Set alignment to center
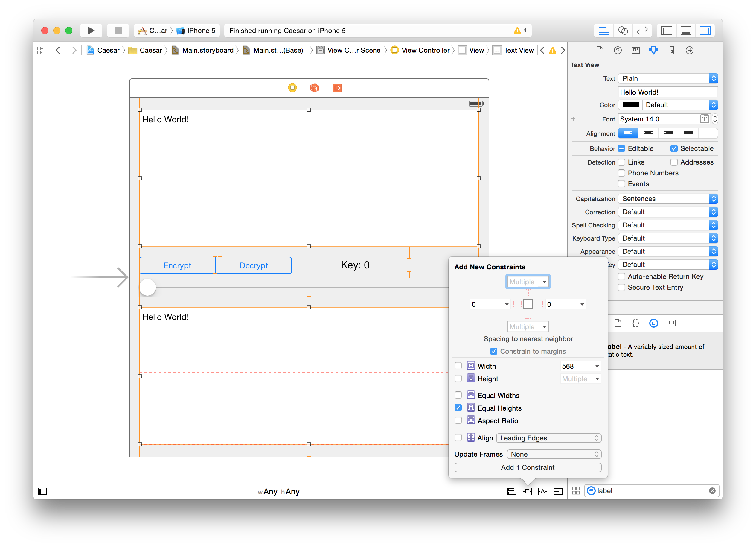Image resolution: width=756 pixels, height=547 pixels. click(x=648, y=133)
